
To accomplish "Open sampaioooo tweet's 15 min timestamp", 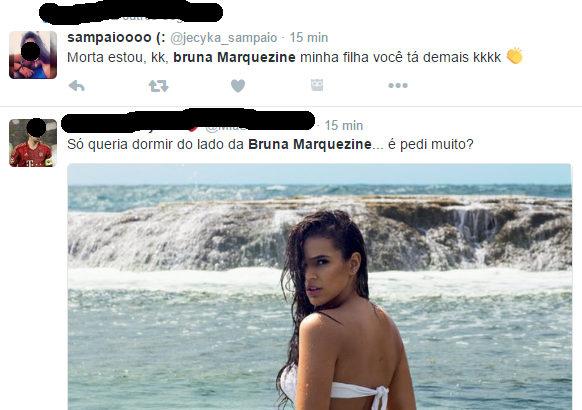I will click(309, 37).
